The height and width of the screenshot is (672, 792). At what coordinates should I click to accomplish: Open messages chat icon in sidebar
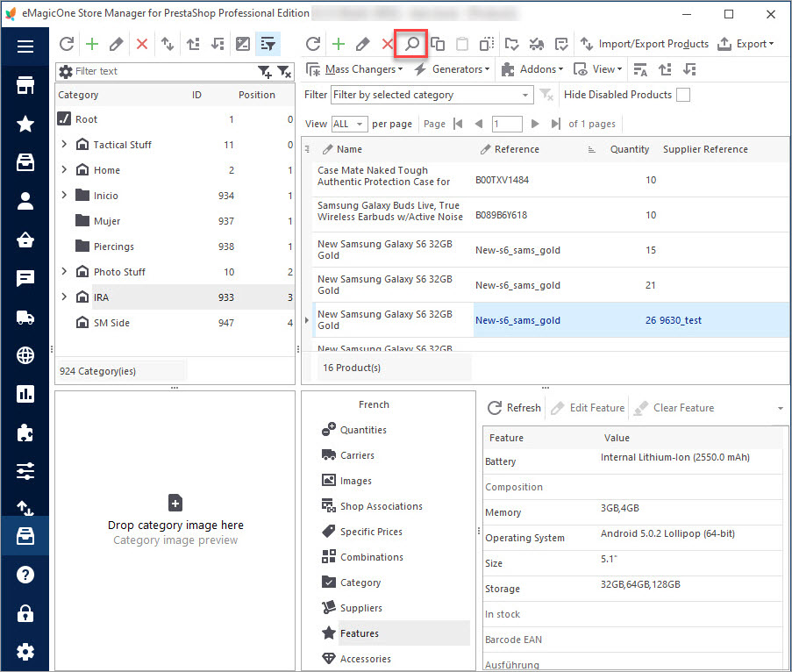coord(25,278)
